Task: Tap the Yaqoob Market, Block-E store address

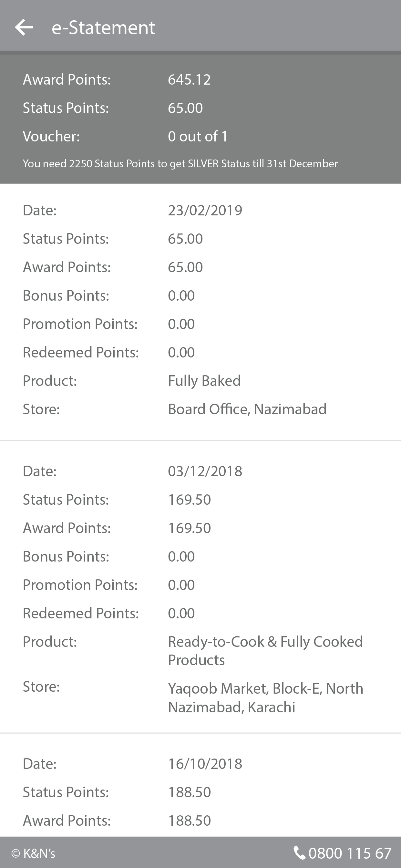Action: pos(265,698)
